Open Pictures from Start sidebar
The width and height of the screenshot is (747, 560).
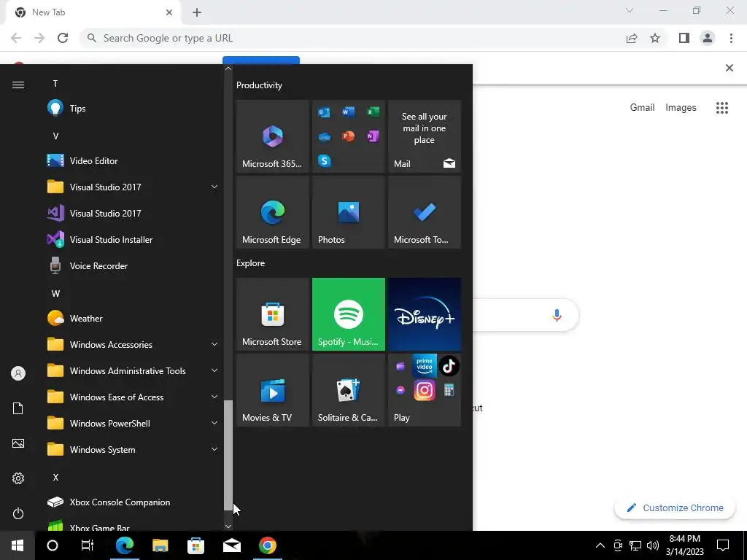click(18, 443)
